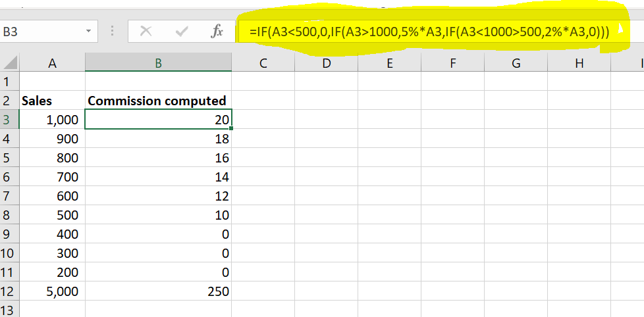Select row 5 header
The image size is (644, 317).
9,157
